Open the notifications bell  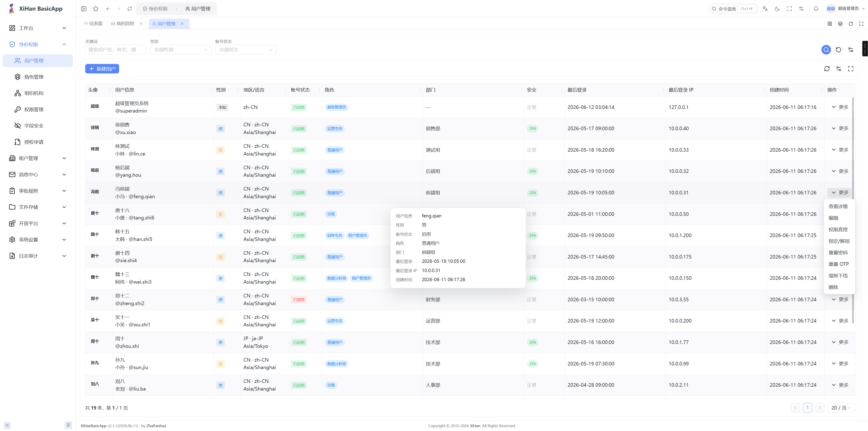[x=816, y=9]
